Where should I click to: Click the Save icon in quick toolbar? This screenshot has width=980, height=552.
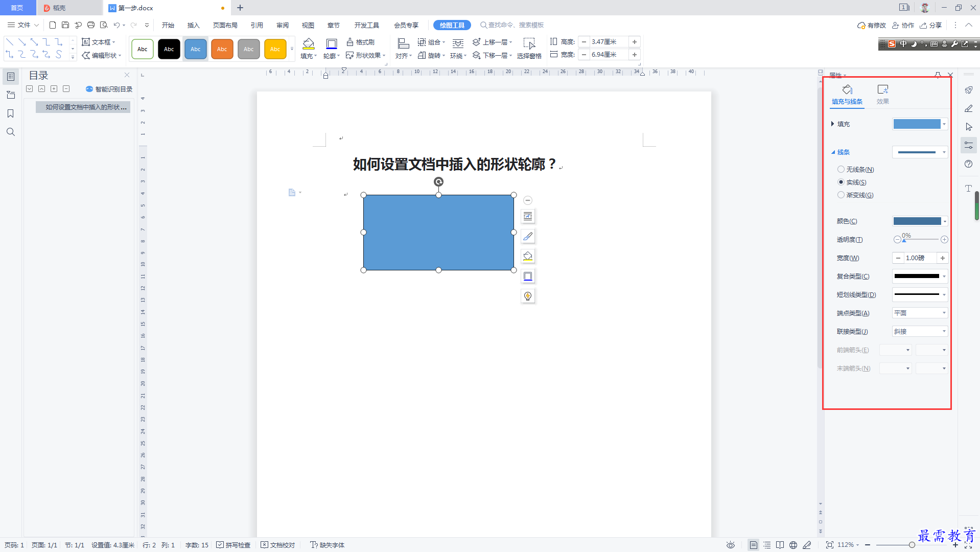coord(65,25)
